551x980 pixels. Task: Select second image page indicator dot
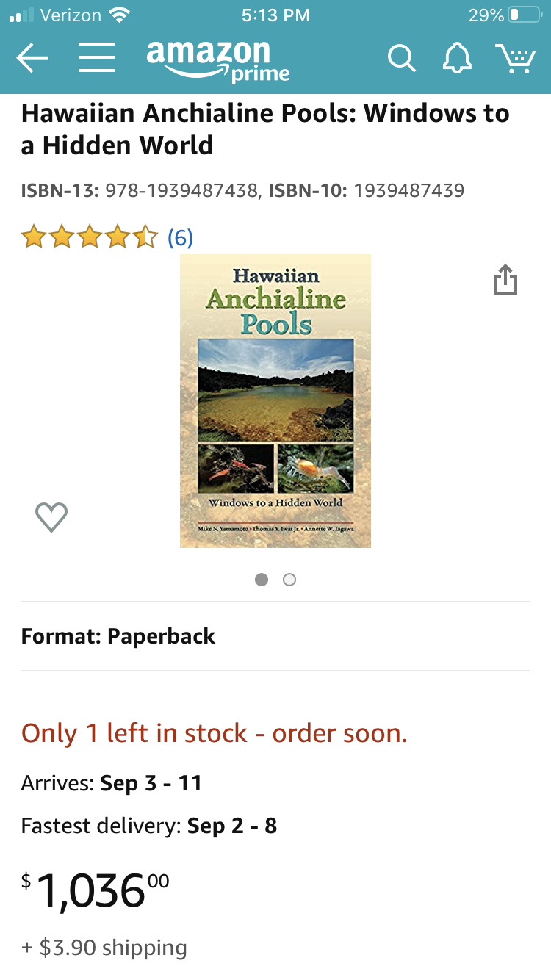(289, 580)
